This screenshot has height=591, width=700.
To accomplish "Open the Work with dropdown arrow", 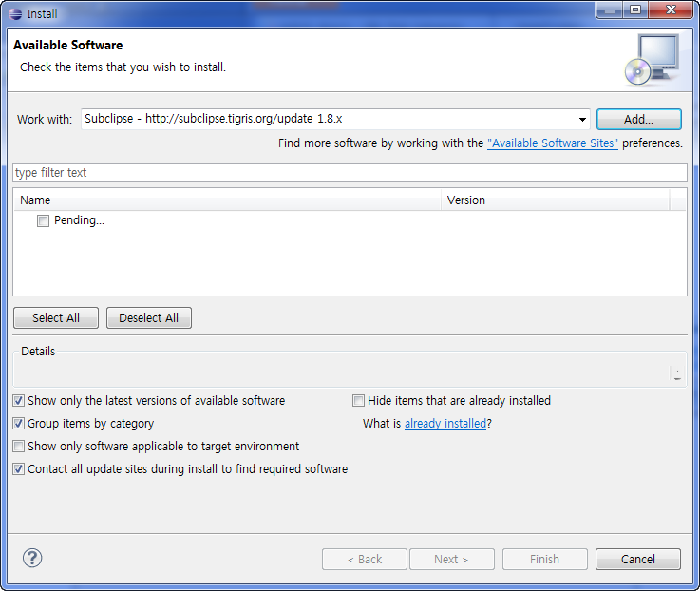I will click(582, 120).
